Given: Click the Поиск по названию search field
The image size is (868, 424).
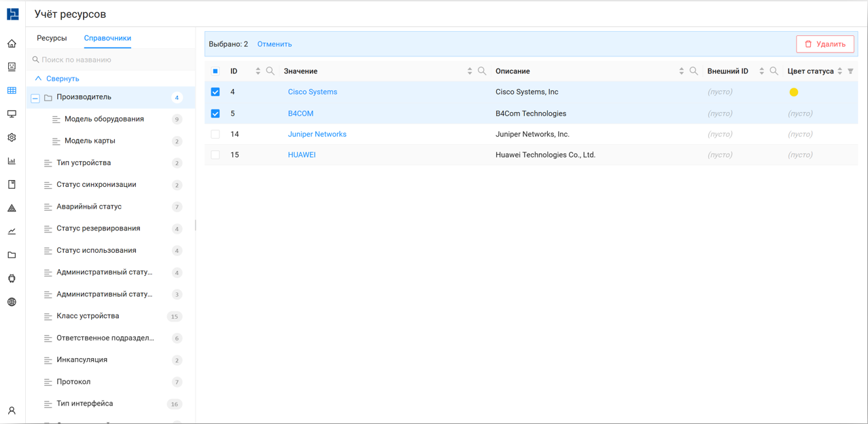Looking at the screenshot, I should (112, 60).
